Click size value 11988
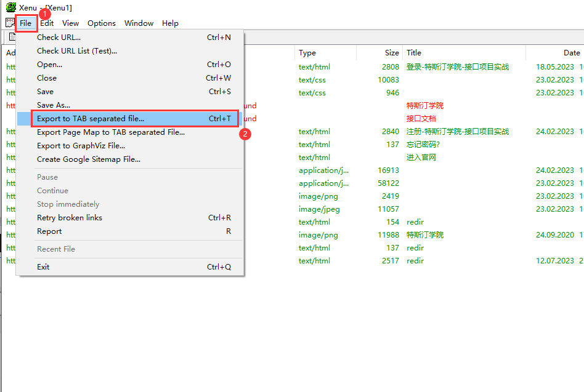 click(x=388, y=235)
